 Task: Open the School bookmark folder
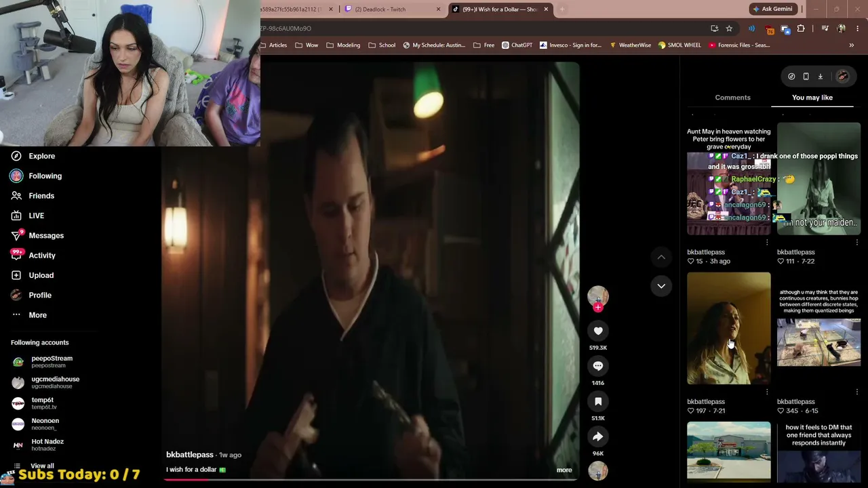coord(382,45)
